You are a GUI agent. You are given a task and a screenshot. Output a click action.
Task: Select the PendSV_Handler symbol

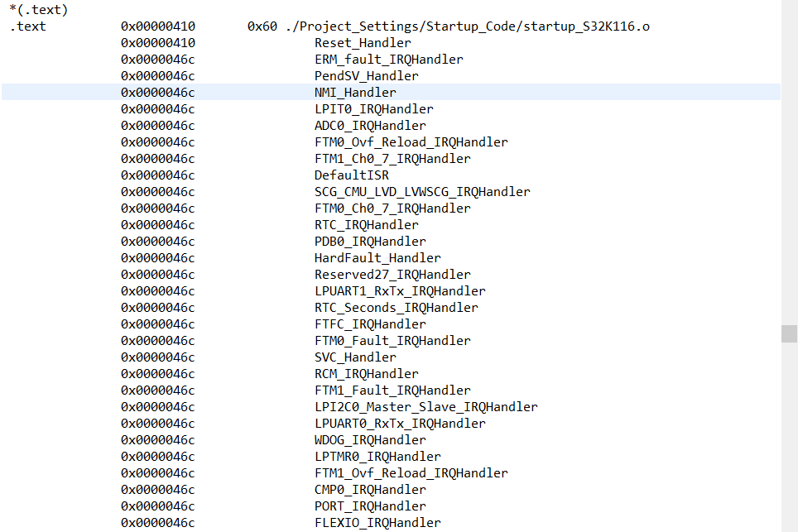[x=367, y=76]
